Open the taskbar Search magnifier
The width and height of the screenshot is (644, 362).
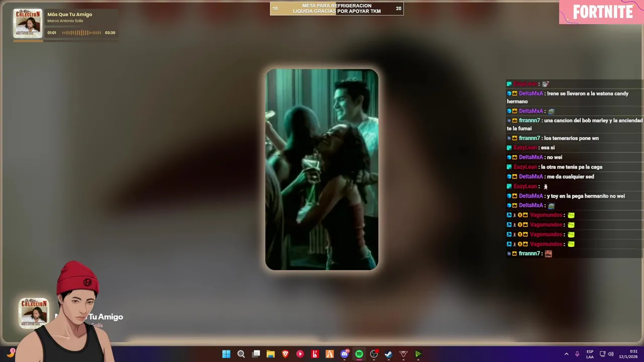(x=241, y=354)
